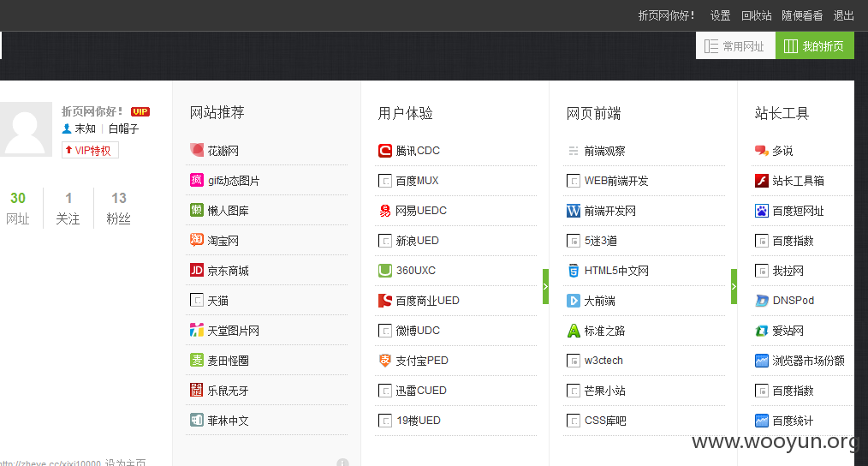
Task: Open the w3ctech link
Action: (603, 360)
